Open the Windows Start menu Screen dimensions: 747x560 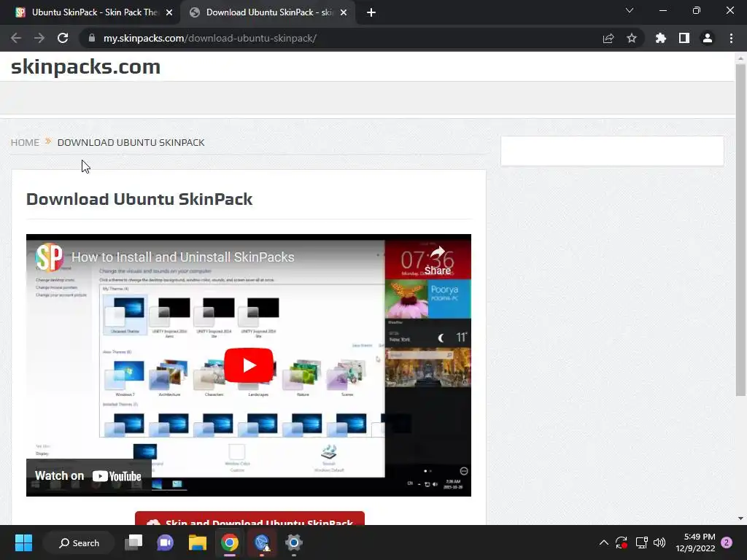23,542
